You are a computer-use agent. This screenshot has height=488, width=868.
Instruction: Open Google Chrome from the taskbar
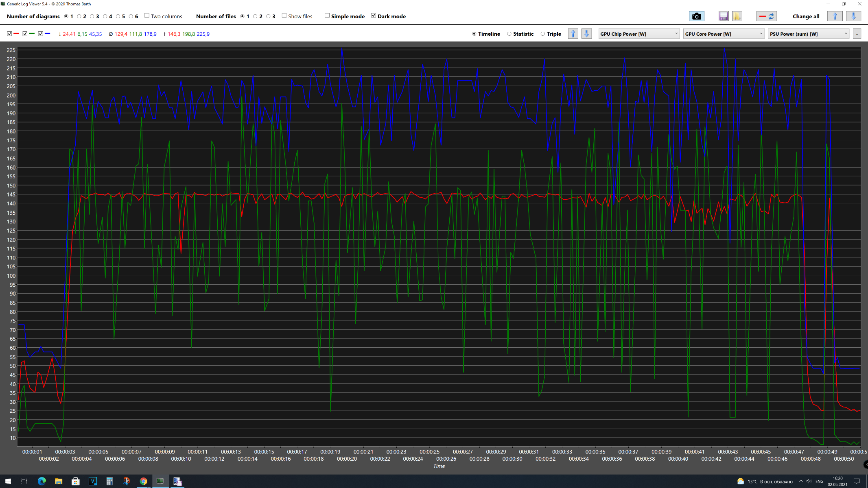tap(143, 481)
